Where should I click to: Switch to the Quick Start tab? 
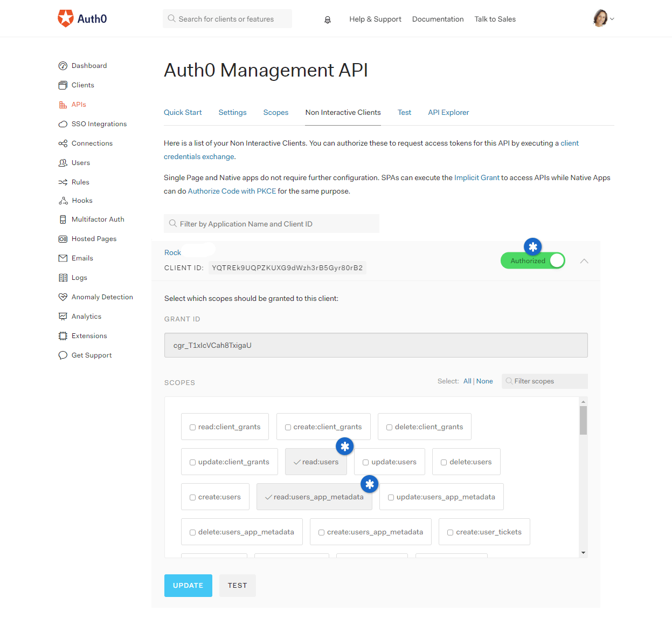pyautogui.click(x=183, y=112)
